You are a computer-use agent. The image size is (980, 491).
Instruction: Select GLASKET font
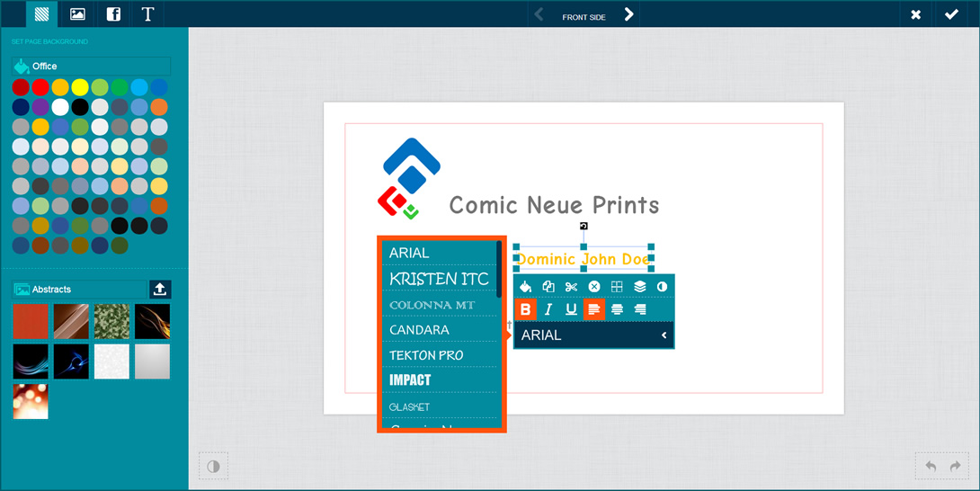click(439, 406)
